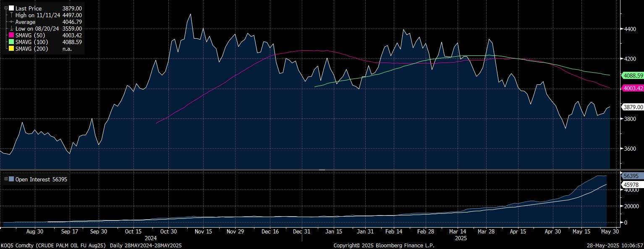Image resolution: width=644 pixels, height=249 pixels.
Task: Click the Open Interest legend swatch
Action: (x=11, y=179)
